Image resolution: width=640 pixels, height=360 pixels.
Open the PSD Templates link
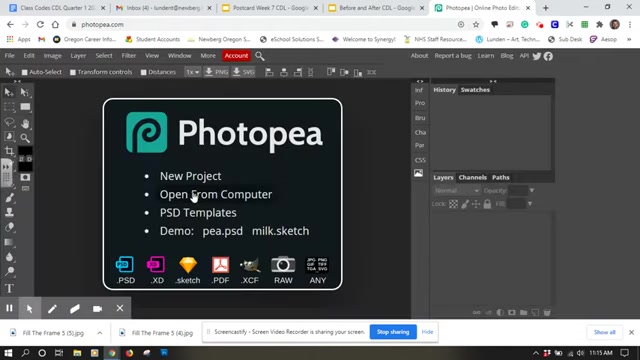pyautogui.click(x=198, y=213)
